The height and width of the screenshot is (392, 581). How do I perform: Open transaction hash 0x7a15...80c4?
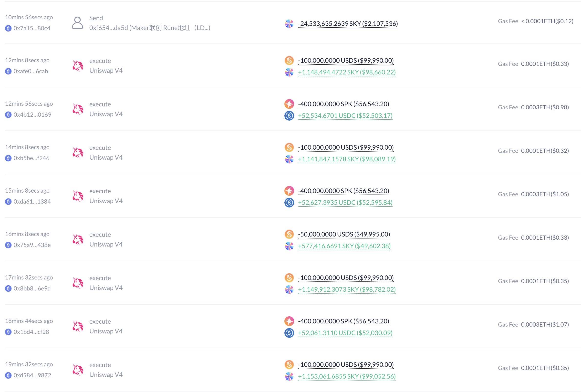[32, 28]
